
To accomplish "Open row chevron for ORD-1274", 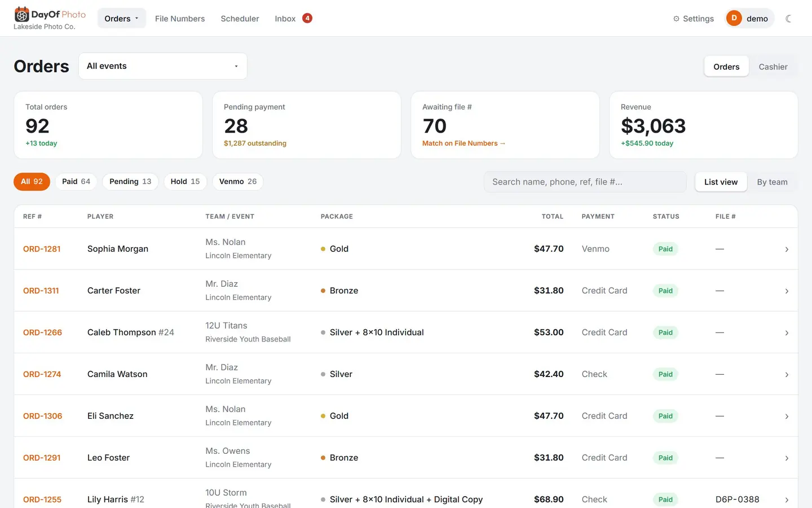I will pyautogui.click(x=787, y=374).
